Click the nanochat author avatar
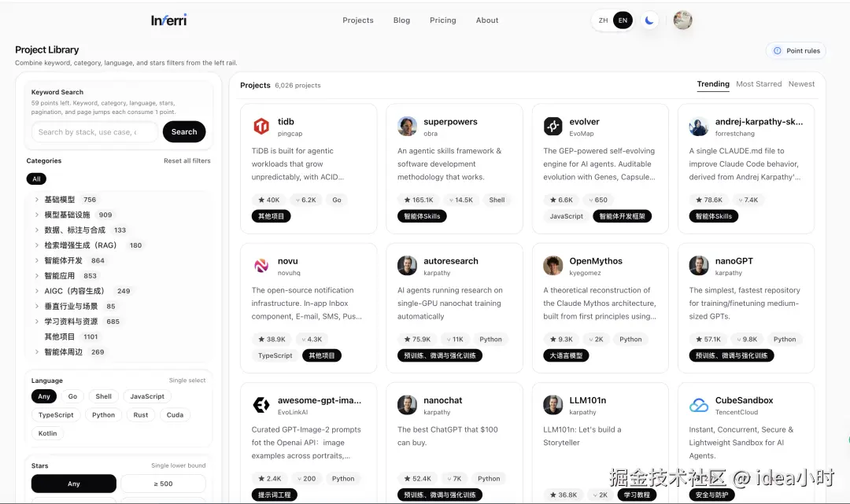850x504 pixels. point(407,405)
